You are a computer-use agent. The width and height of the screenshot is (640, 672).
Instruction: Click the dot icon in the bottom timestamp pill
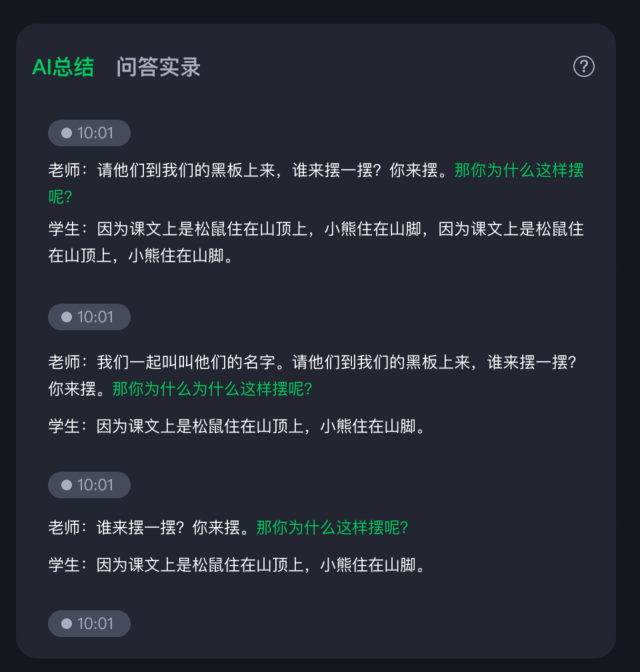point(66,624)
